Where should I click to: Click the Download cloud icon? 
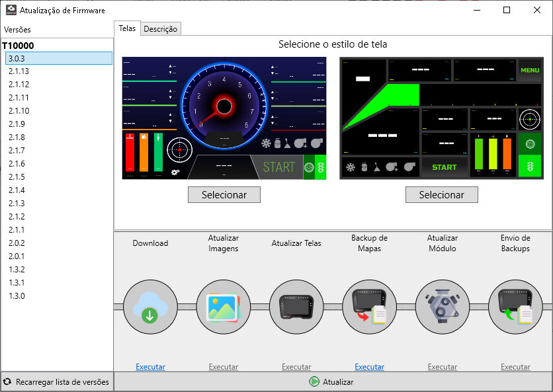pos(150,306)
